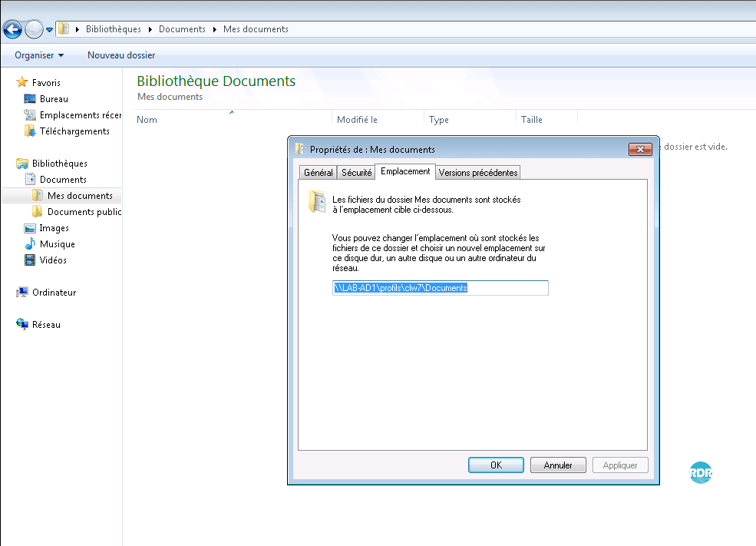The image size is (756, 546).
Task: Open Vidéos library
Action: [53, 260]
